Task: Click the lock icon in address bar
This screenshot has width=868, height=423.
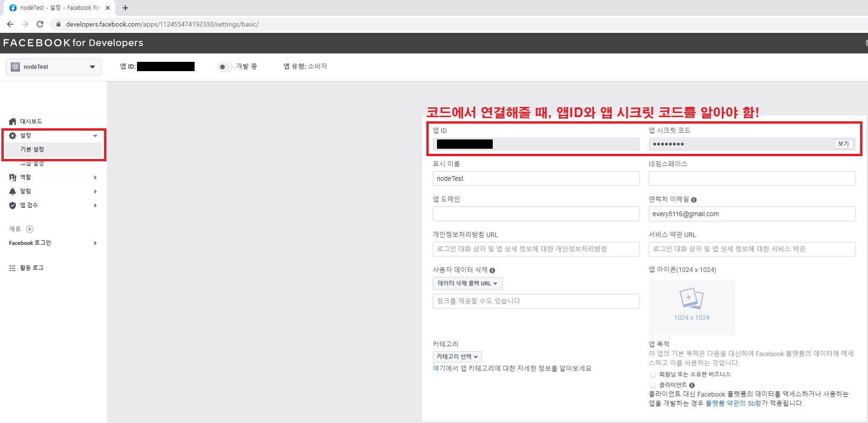Action: (58, 24)
